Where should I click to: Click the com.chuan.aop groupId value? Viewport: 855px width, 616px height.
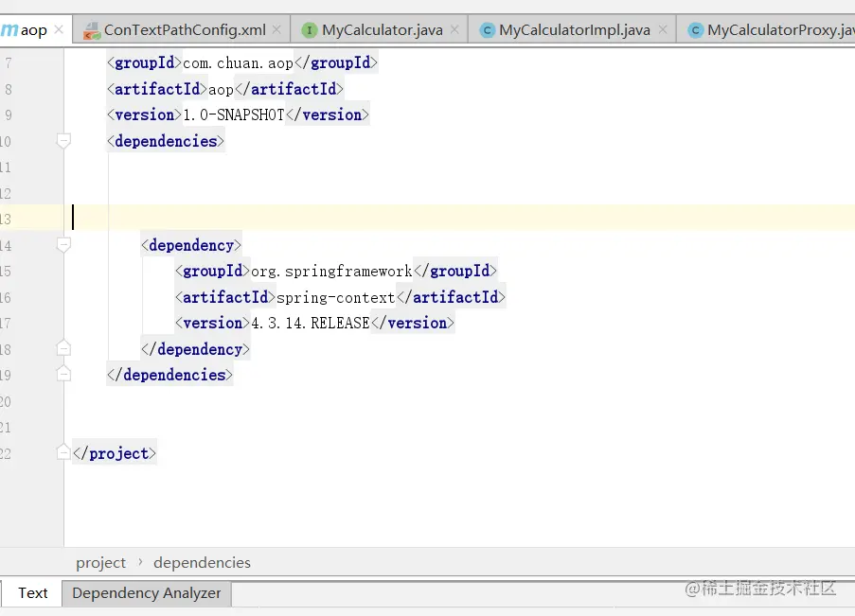pyautogui.click(x=238, y=63)
